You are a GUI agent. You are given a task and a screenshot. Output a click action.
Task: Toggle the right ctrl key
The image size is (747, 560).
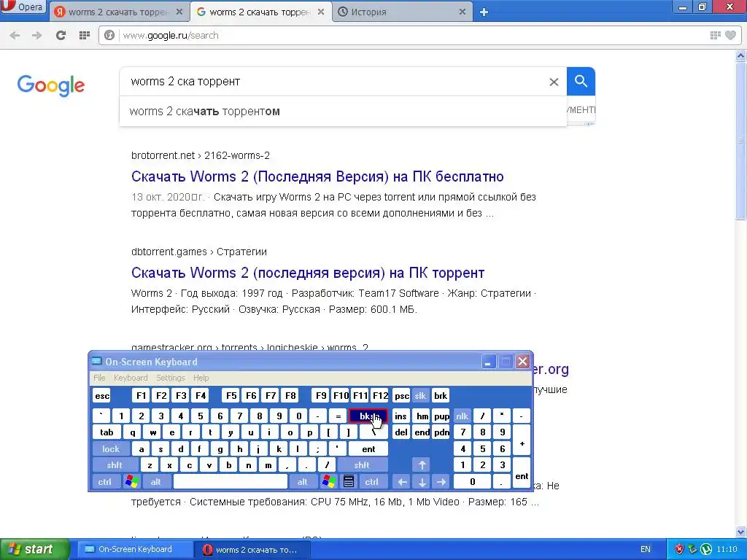[x=371, y=482]
